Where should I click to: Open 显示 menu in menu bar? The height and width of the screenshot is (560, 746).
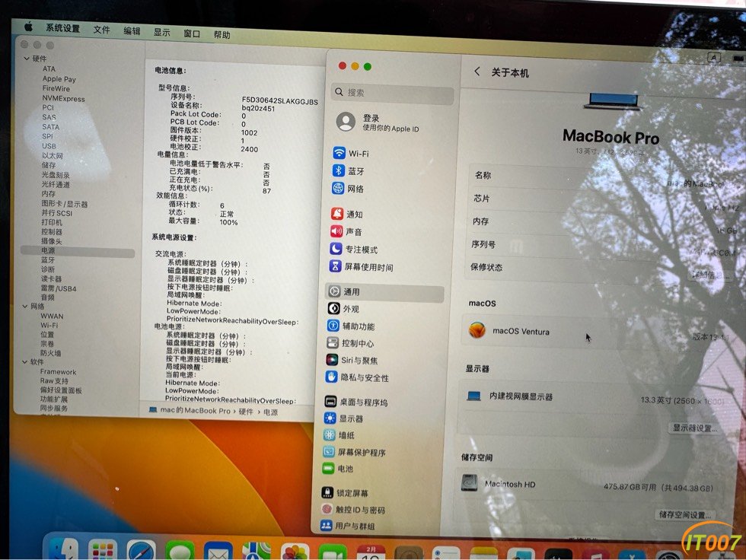tap(161, 32)
